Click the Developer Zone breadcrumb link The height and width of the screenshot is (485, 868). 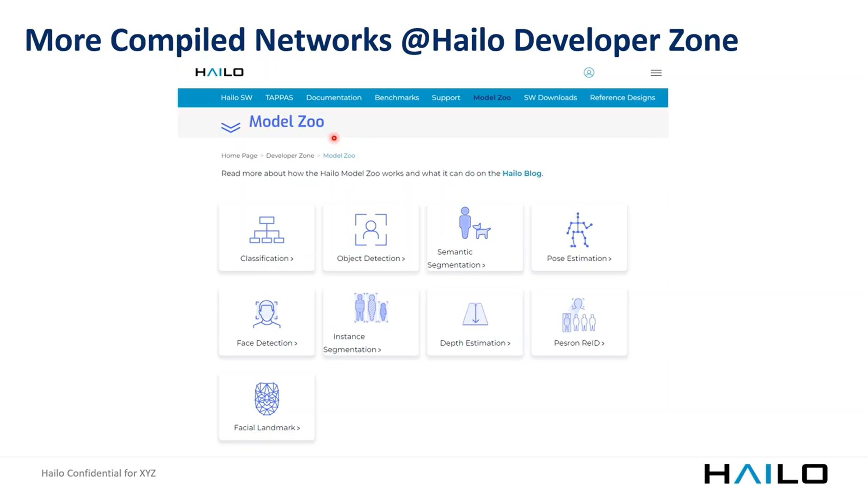pos(290,155)
